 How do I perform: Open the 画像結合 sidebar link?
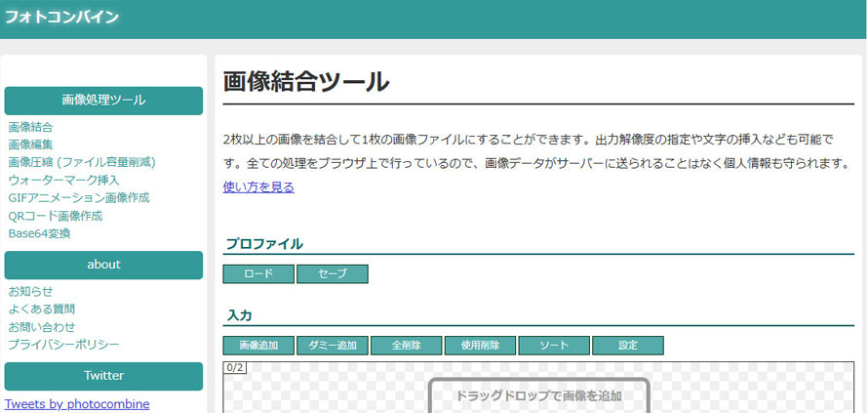click(30, 127)
